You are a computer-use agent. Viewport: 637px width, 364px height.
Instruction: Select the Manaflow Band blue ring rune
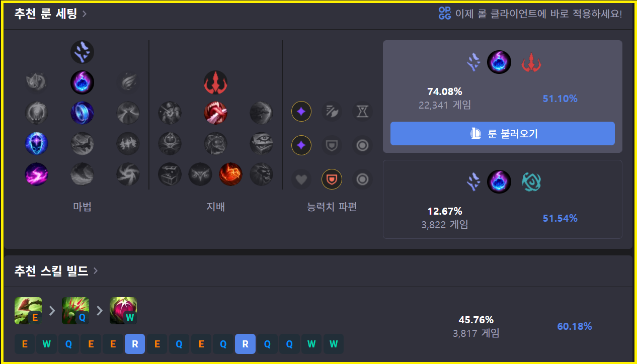coord(82,113)
